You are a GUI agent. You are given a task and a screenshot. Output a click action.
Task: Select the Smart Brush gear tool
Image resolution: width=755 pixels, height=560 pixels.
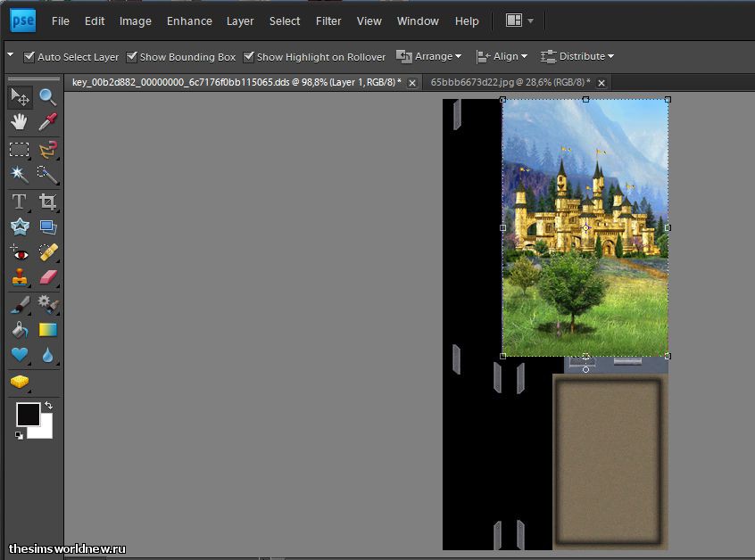click(47, 304)
